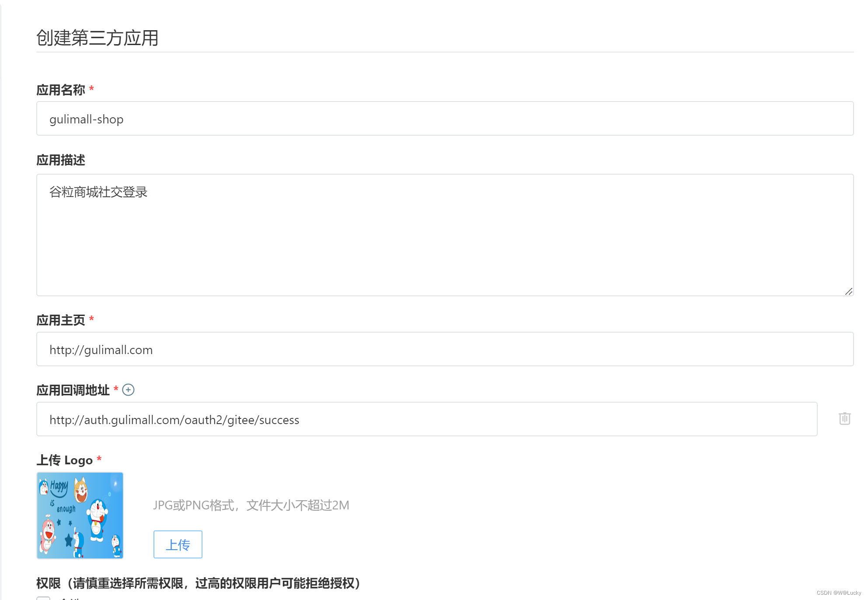Click the plus icon to add callback URL
This screenshot has height=600, width=868.
click(128, 389)
